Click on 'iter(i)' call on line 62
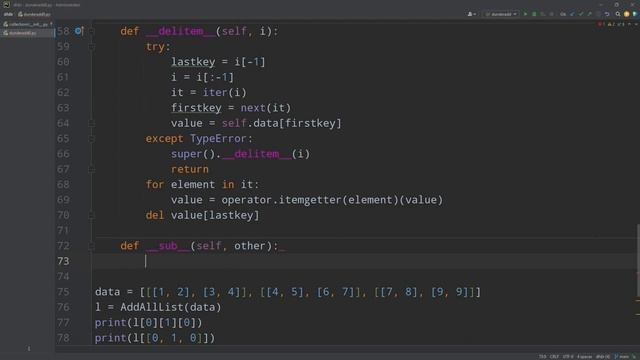This screenshot has height=360, width=640. [x=224, y=92]
